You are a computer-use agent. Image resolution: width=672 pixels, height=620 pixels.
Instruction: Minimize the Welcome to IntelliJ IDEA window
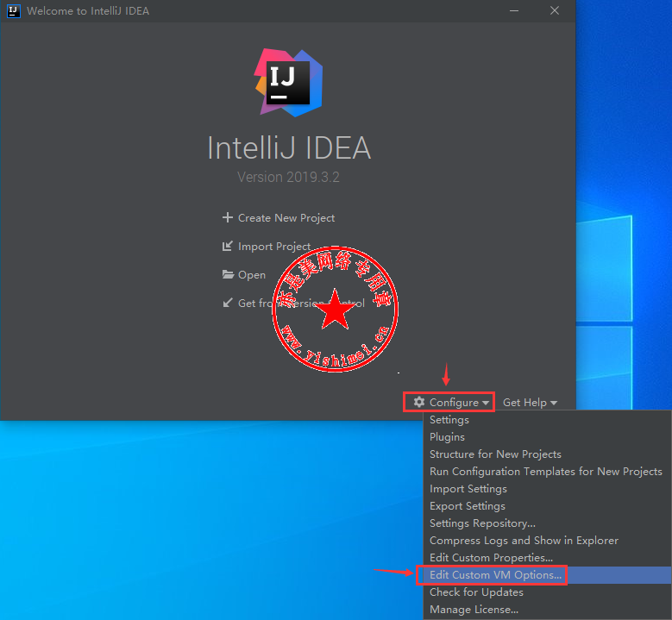coord(514,10)
